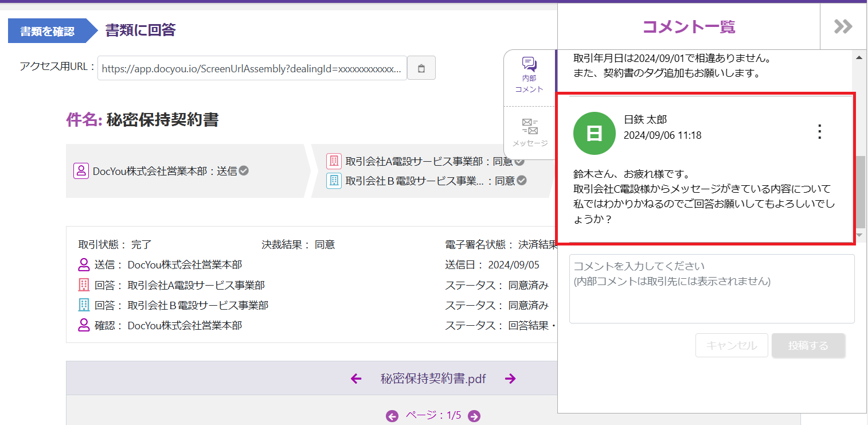Click the access URL text field

click(x=252, y=69)
